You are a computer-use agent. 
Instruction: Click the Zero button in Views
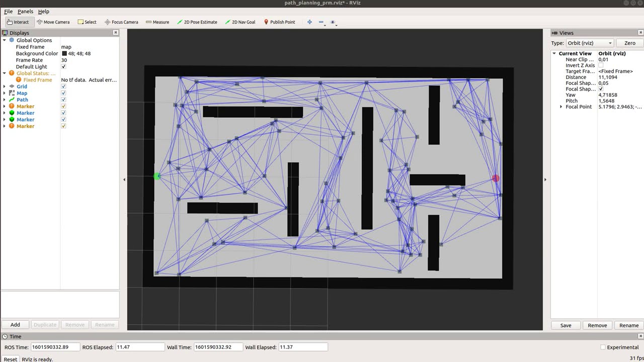[630, 43]
